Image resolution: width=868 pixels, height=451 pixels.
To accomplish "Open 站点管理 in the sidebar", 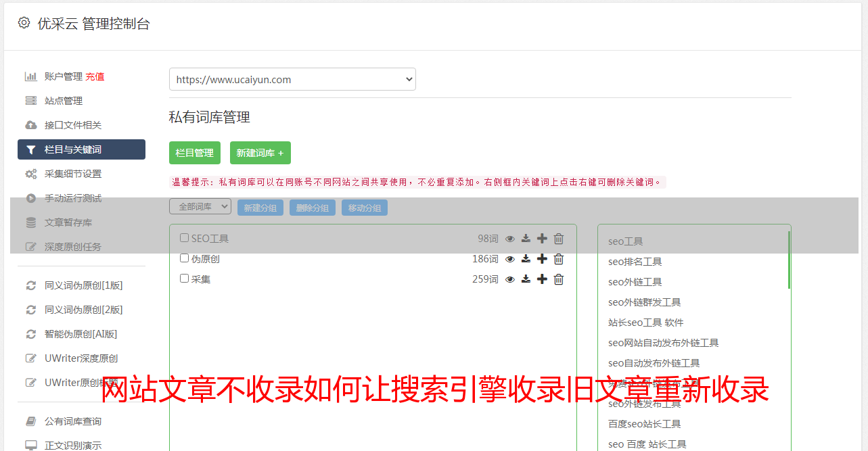I will pyautogui.click(x=64, y=101).
